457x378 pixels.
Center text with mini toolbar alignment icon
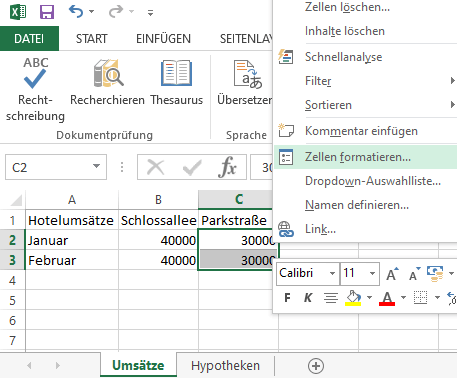click(x=331, y=297)
